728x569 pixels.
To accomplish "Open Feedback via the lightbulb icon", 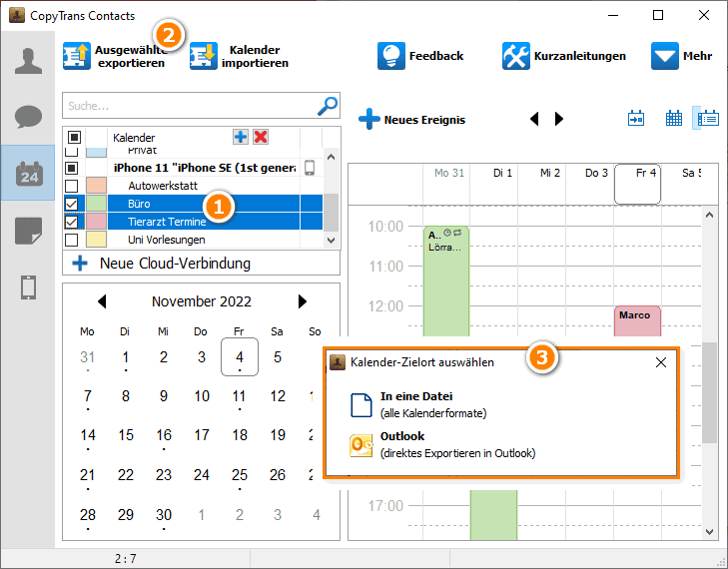I will coord(390,56).
